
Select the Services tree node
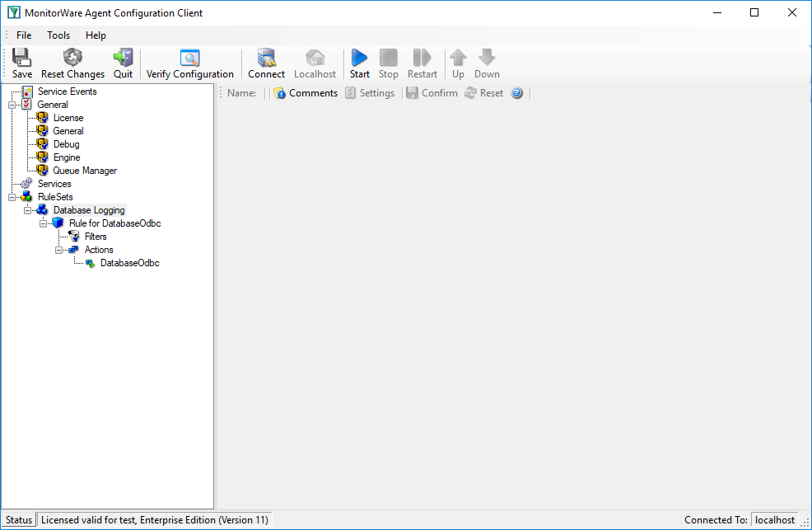(x=54, y=184)
